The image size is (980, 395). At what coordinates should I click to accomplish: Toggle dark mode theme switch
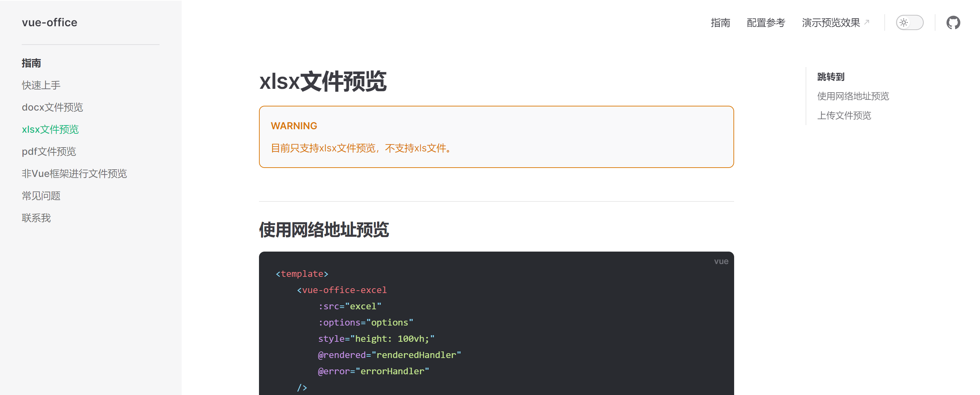pos(909,22)
